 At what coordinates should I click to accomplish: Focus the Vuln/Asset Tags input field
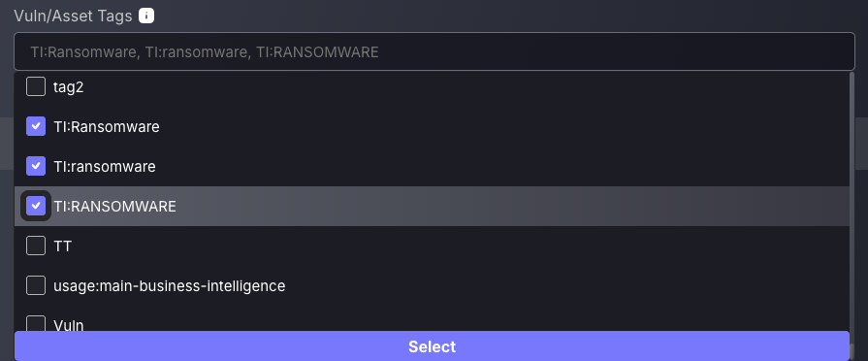click(434, 51)
